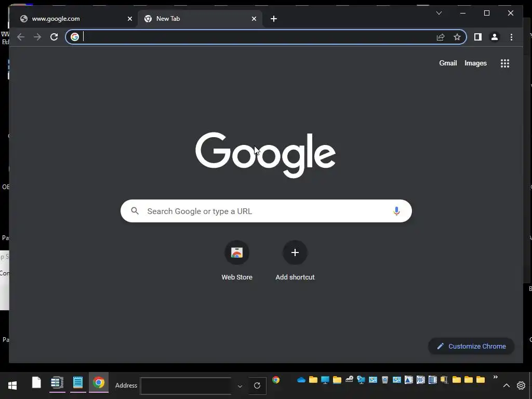The height and width of the screenshot is (399, 532).
Task: Expand the taskbar toolbar overflow chevrons
Action: pyautogui.click(x=495, y=377)
